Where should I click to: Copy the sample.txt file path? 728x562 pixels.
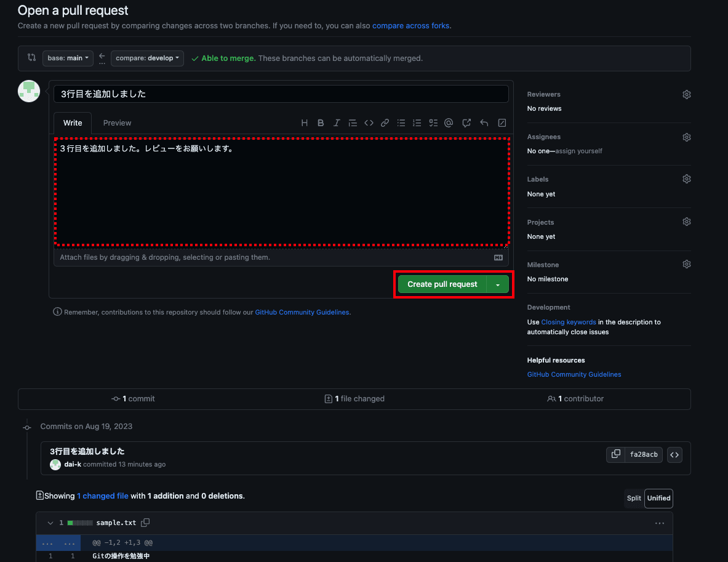click(x=145, y=523)
